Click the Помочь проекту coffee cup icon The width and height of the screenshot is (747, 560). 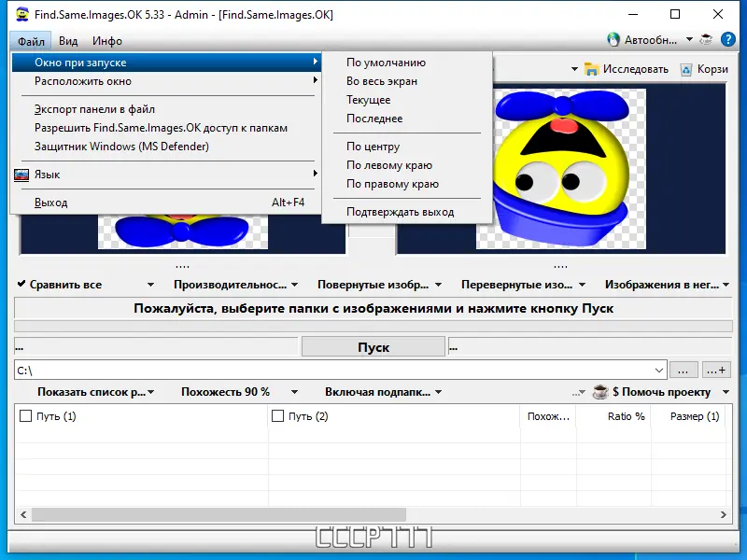[600, 392]
